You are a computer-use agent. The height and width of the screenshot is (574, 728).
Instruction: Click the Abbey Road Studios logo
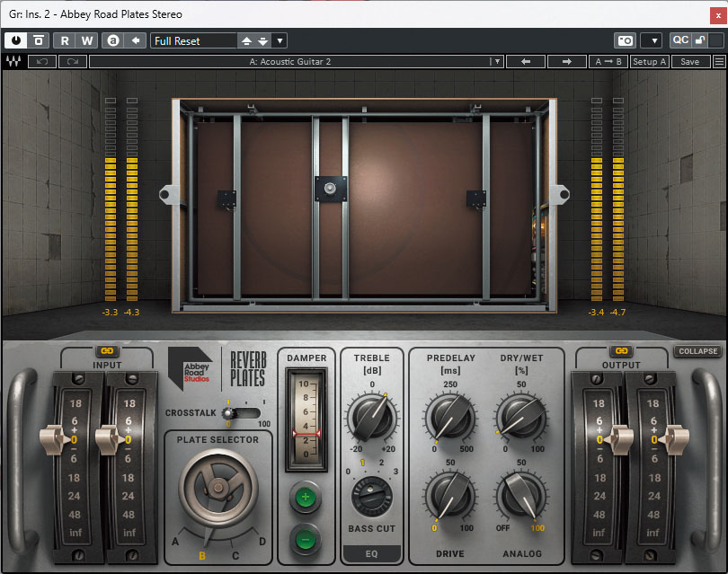pyautogui.click(x=191, y=369)
